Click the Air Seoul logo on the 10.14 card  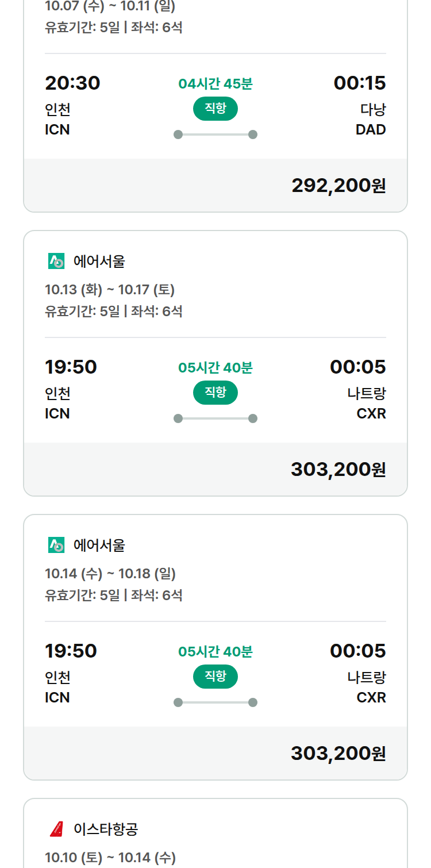coord(56,545)
